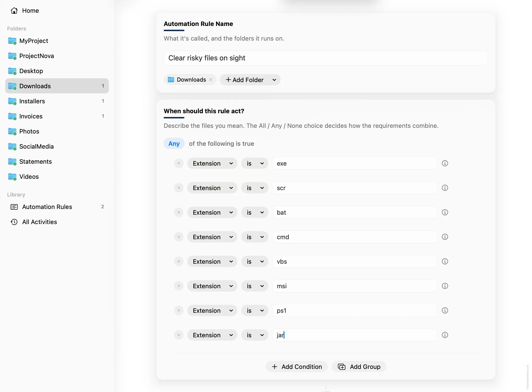Click the info icon for bat condition
The height and width of the screenshot is (392, 532).
(445, 212)
